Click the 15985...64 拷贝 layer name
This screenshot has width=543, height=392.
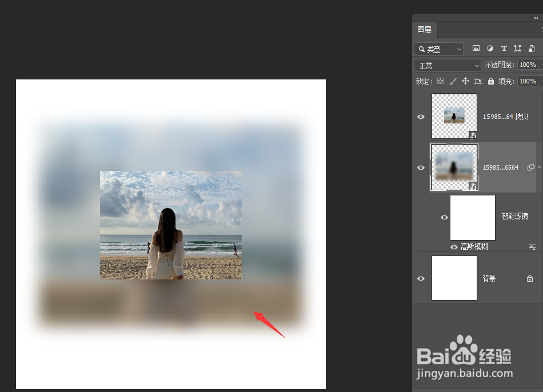(x=506, y=117)
